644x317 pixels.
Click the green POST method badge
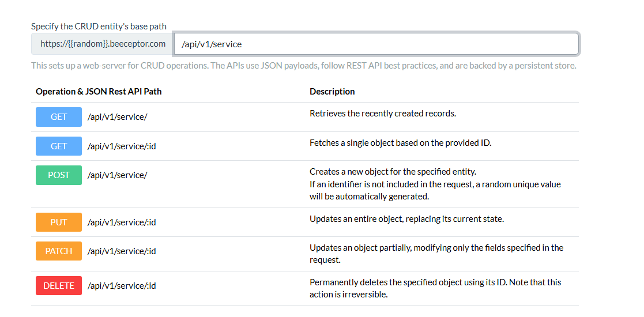tap(59, 175)
